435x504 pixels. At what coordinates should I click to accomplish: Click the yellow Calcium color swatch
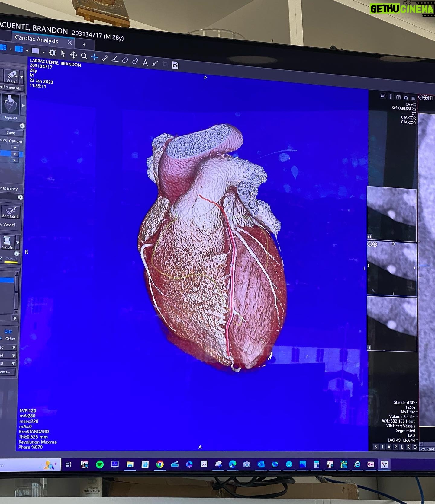tap(11, 262)
